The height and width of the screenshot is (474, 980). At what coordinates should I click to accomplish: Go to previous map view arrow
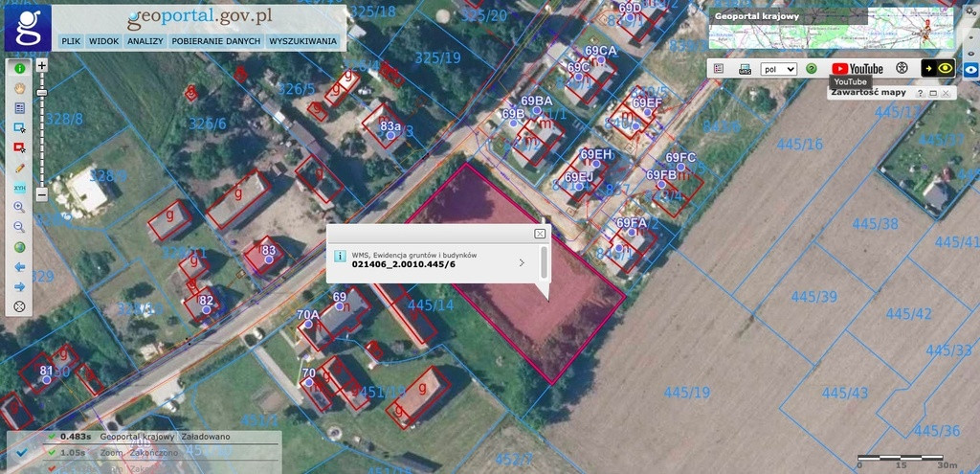(x=19, y=267)
